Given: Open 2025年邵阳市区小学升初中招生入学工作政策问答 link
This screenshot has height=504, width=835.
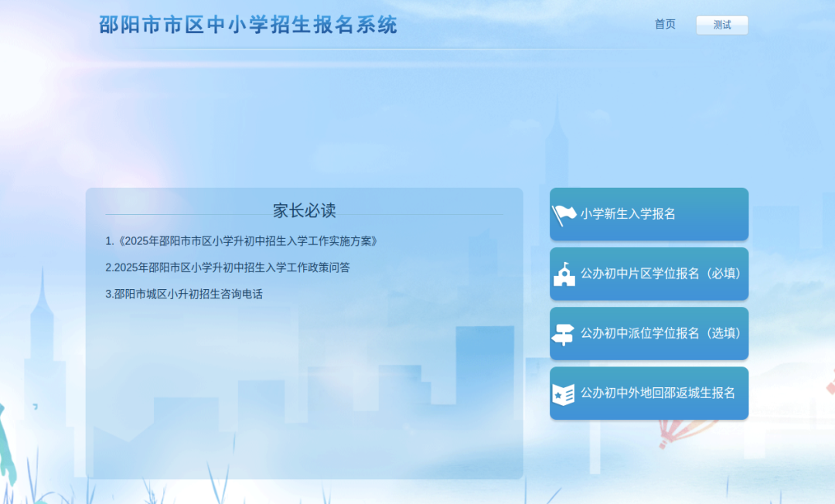Looking at the screenshot, I should (227, 267).
